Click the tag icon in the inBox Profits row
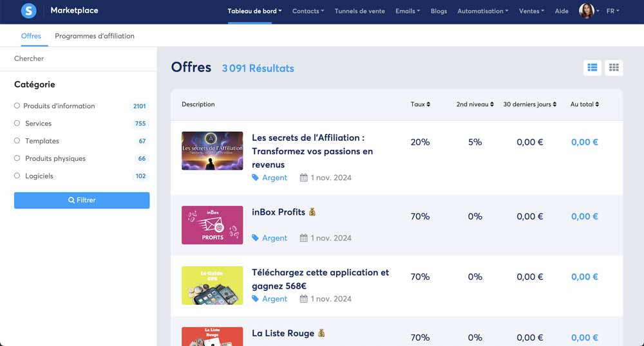Image resolution: width=644 pixels, height=346 pixels. tap(255, 238)
